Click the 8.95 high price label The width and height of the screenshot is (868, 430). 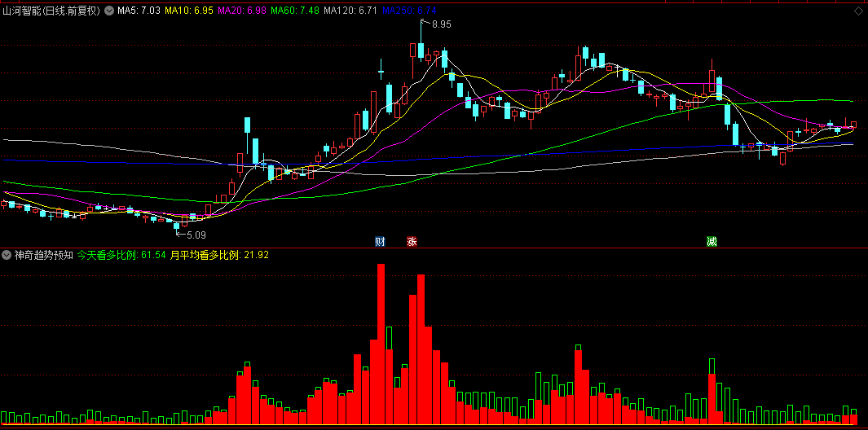point(442,24)
